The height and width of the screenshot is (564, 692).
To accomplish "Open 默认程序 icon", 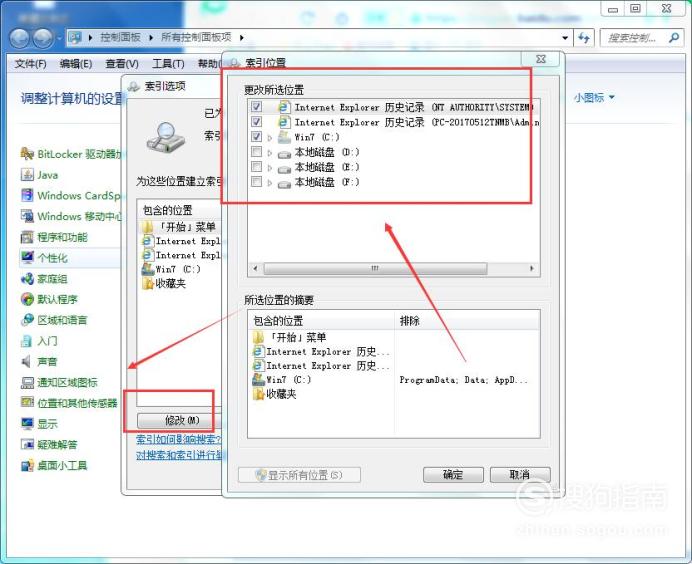I will click(x=27, y=299).
